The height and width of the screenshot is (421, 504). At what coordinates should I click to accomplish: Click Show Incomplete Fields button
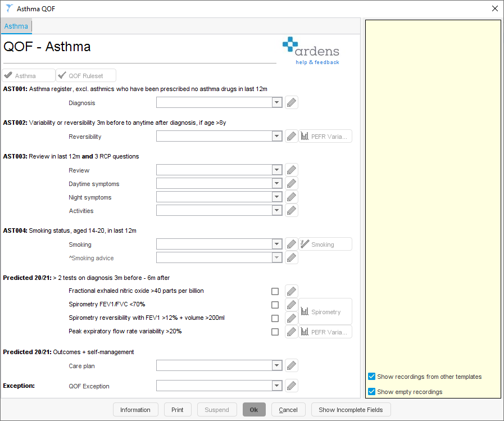(351, 410)
